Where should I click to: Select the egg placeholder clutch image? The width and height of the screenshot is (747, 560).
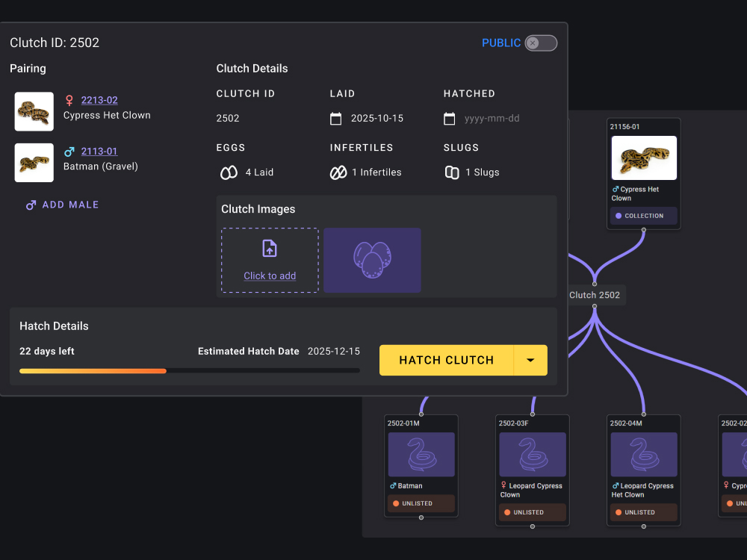point(372,260)
